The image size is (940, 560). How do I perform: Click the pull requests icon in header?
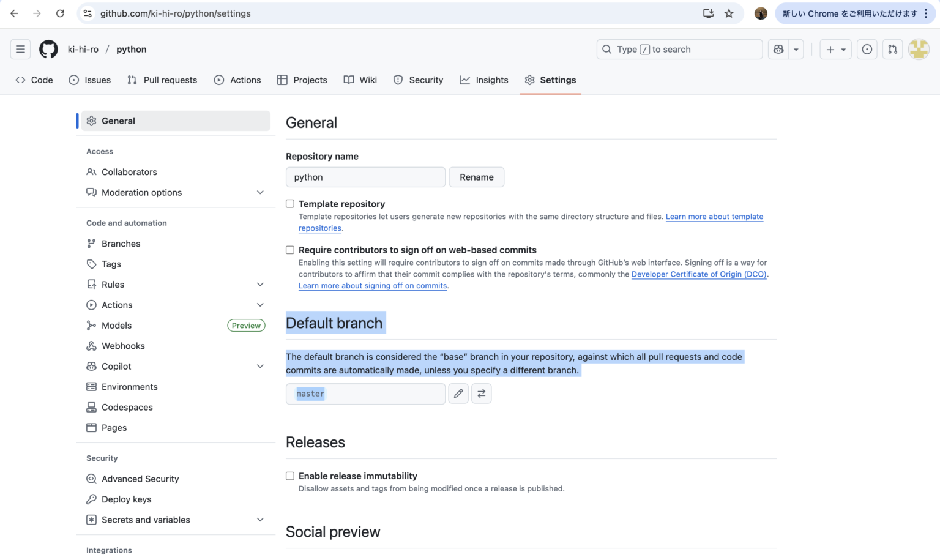pyautogui.click(x=892, y=49)
